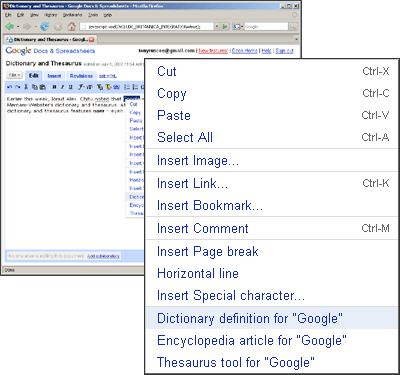Image resolution: width=400 pixels, height=375 pixels.
Task: Choose Insert Comment in the context menu
Action: [272, 228]
